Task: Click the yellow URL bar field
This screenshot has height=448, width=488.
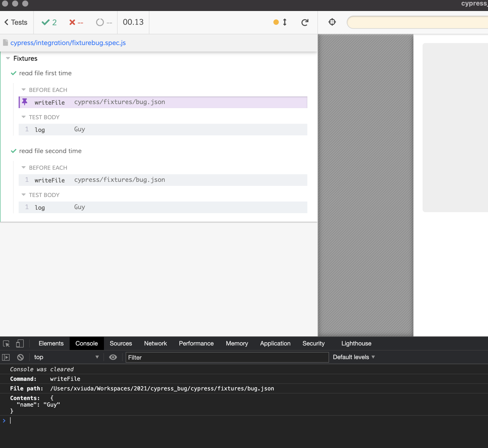Action: [x=418, y=22]
